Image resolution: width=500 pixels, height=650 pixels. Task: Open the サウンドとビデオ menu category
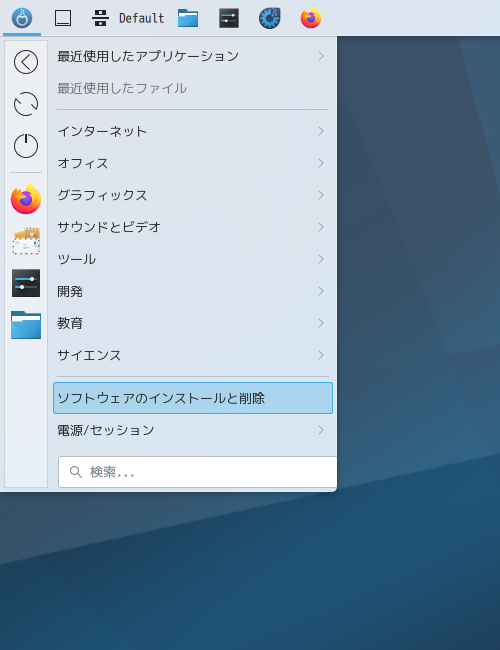point(193,227)
